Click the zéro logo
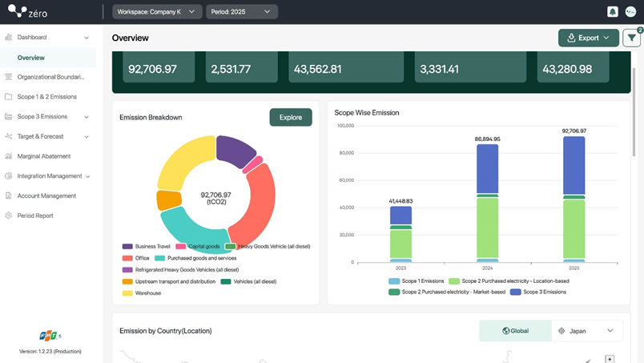The height and width of the screenshot is (363, 644). point(27,11)
